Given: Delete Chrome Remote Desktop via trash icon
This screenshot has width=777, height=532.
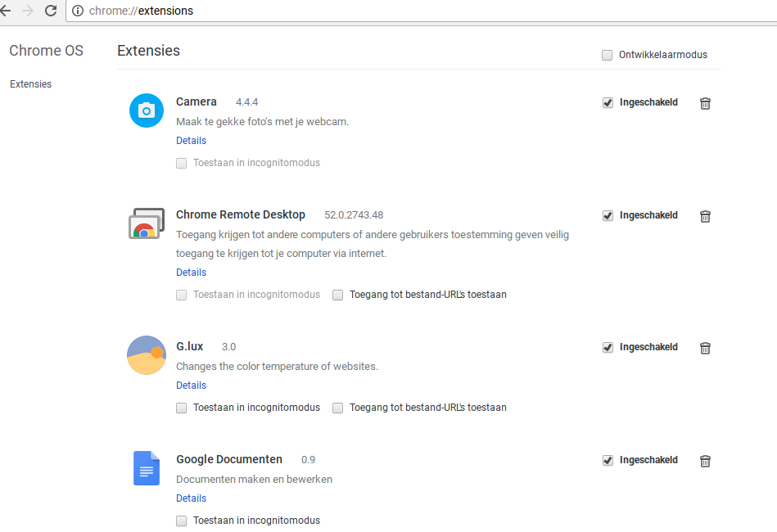Looking at the screenshot, I should (x=705, y=216).
